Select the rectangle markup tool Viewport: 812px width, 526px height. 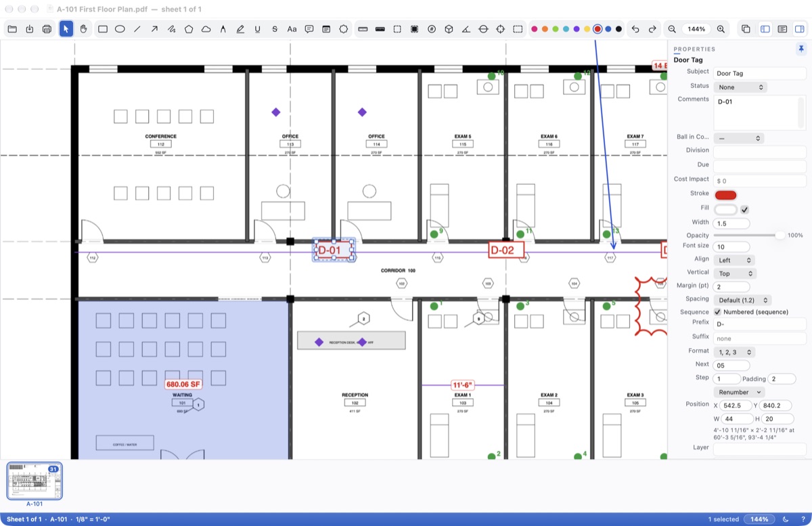[103, 29]
